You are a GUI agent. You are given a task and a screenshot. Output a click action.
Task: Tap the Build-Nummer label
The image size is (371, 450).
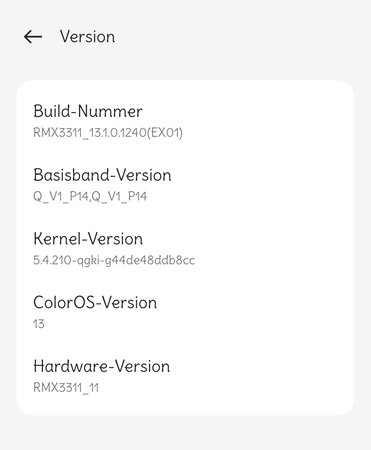coord(88,111)
